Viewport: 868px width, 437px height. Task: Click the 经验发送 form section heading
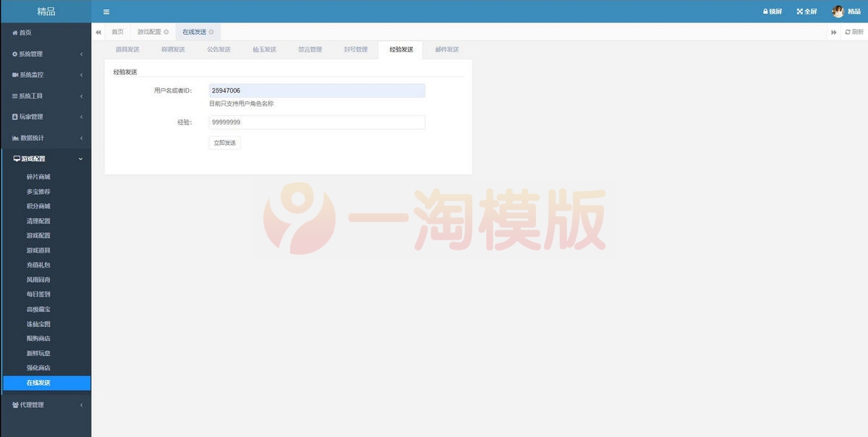[x=125, y=72]
